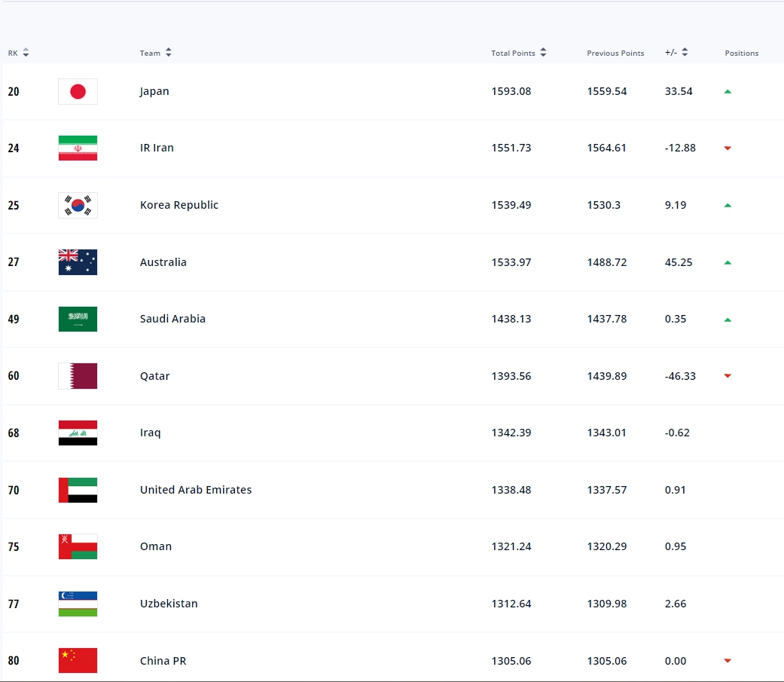Click the Japan flag icon
Image resolution: width=784 pixels, height=682 pixels.
78,91
